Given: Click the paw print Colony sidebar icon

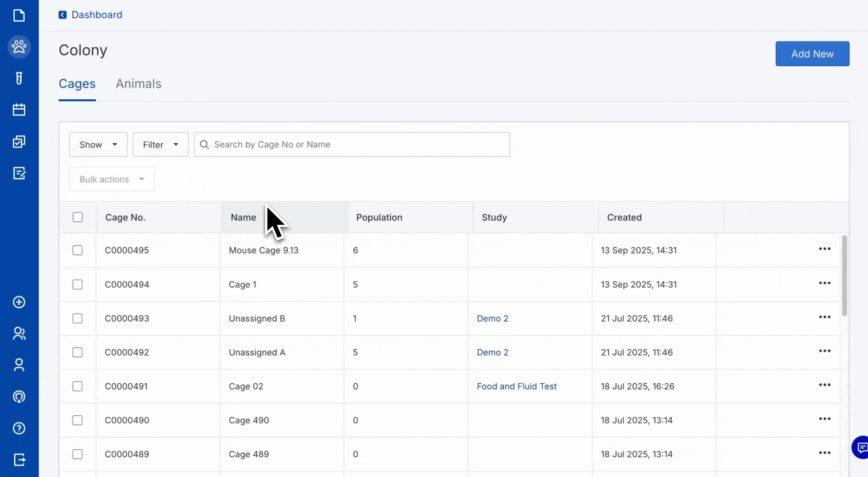Looking at the screenshot, I should (x=19, y=47).
